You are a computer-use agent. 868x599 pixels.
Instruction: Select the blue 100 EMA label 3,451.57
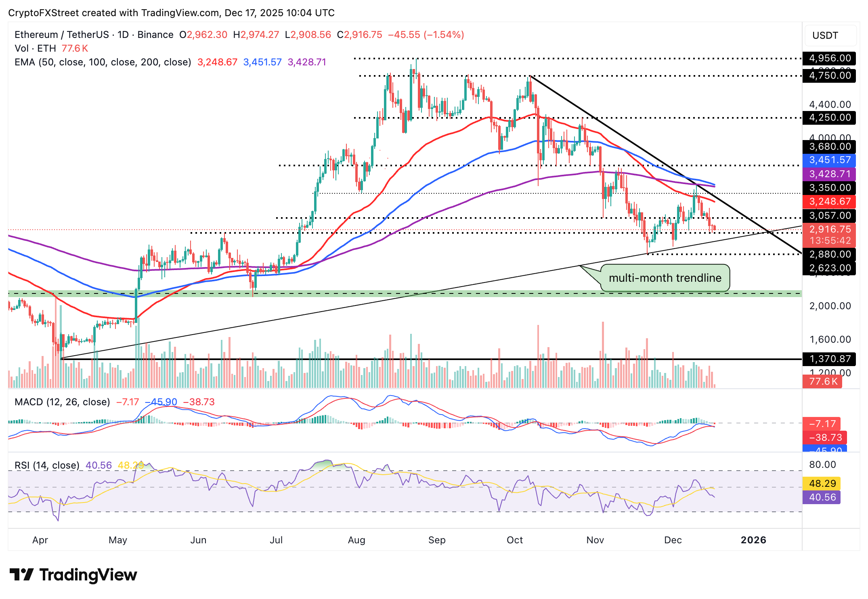[x=829, y=160]
